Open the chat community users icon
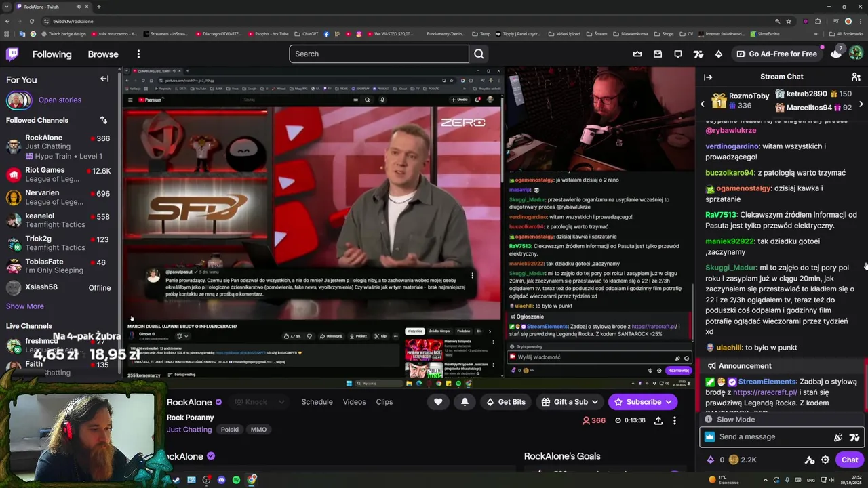The width and height of the screenshot is (868, 488). (856, 77)
